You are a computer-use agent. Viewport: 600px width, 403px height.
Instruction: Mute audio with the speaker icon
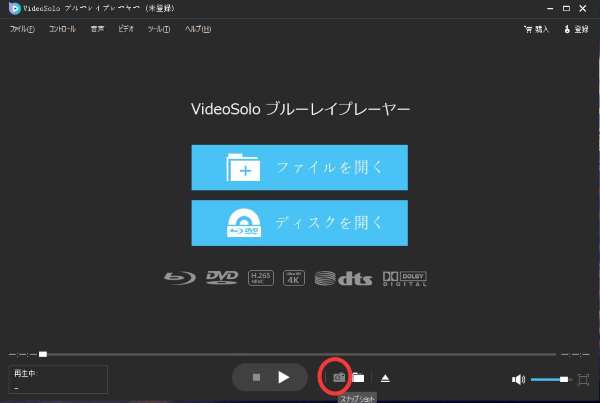518,379
